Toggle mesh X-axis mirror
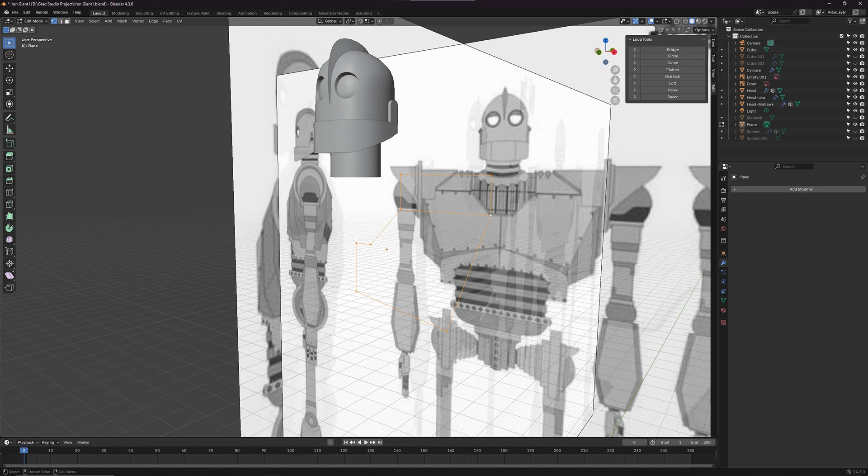Viewport: 868px width, 476px height. [667, 30]
